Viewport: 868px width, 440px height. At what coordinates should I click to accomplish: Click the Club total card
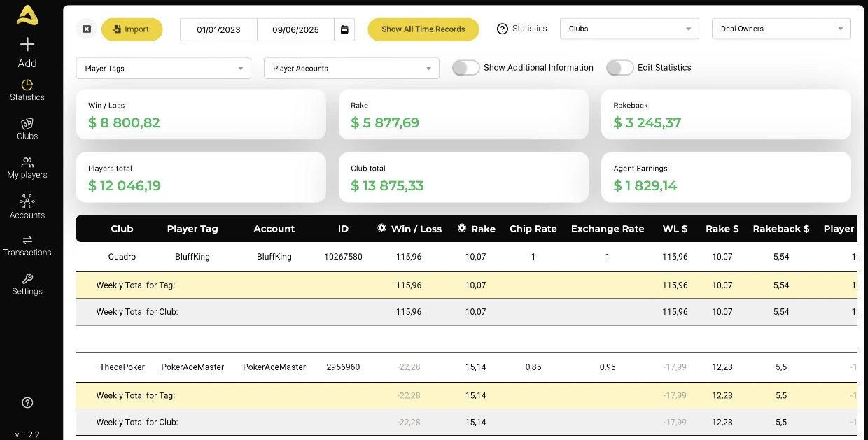(463, 178)
